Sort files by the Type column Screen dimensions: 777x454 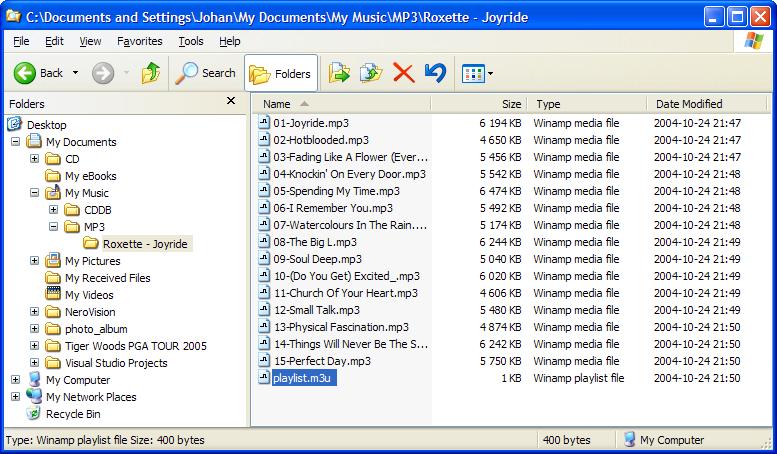pyautogui.click(x=586, y=104)
